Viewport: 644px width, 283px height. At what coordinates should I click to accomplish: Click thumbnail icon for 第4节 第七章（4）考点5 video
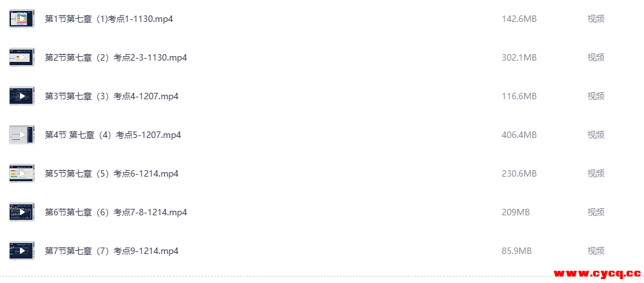click(x=22, y=135)
